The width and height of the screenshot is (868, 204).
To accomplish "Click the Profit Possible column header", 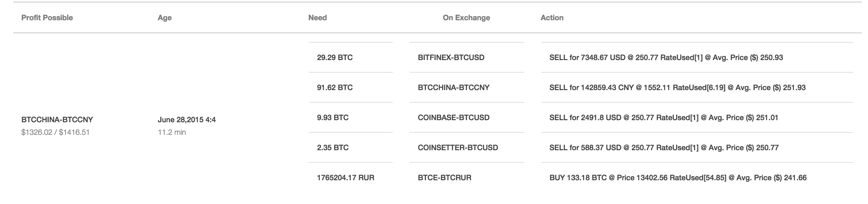I will (47, 18).
